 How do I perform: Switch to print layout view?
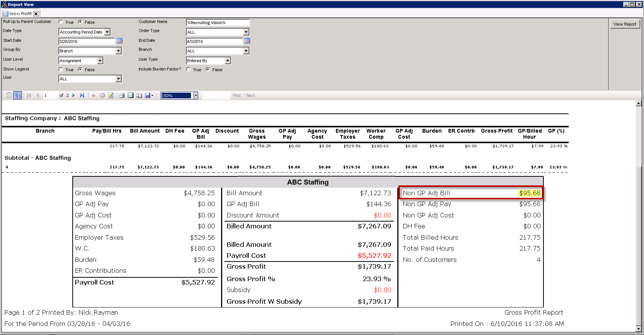pos(131,95)
